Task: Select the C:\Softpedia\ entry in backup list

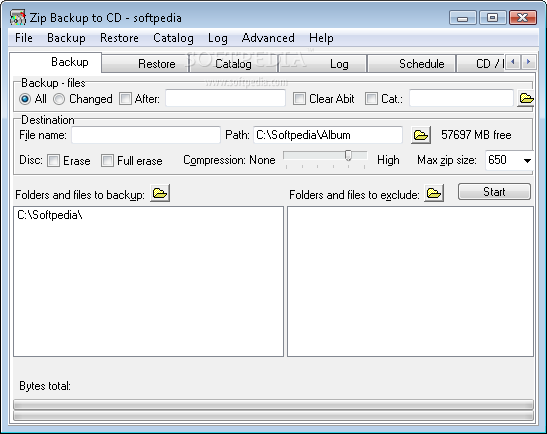Action: pos(50,215)
